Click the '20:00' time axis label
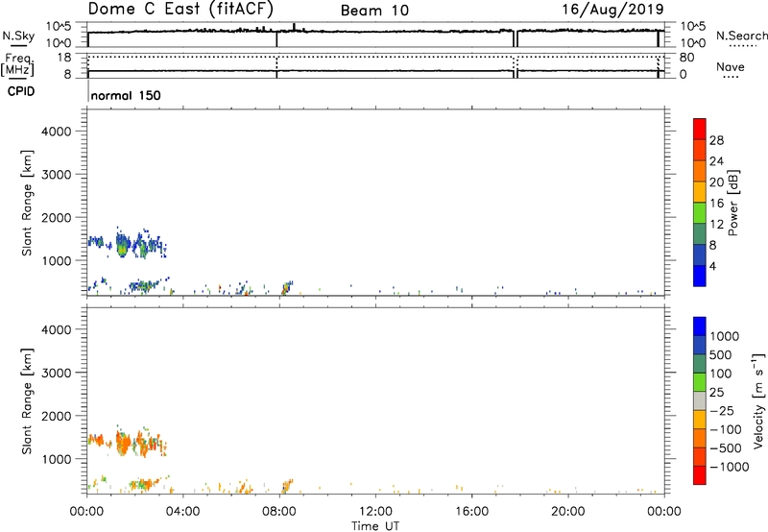 (568, 512)
